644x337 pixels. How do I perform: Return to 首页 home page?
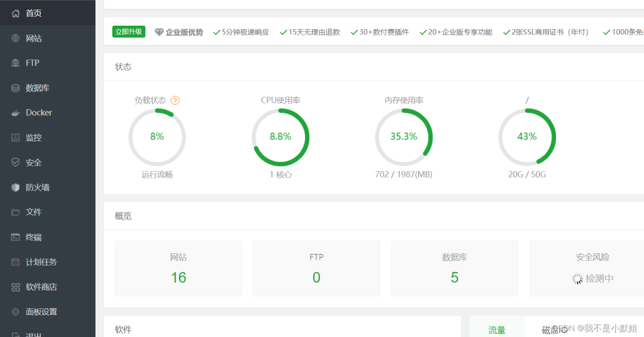pyautogui.click(x=30, y=13)
